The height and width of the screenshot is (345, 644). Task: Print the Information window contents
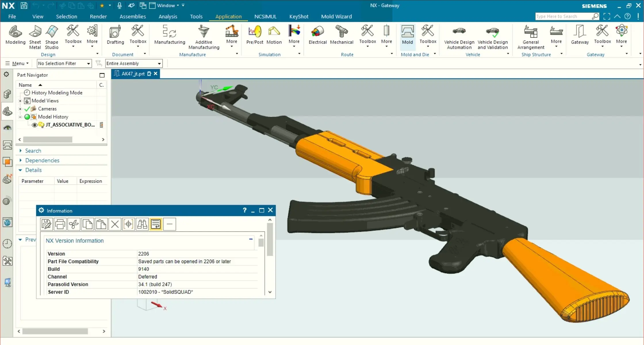(60, 224)
